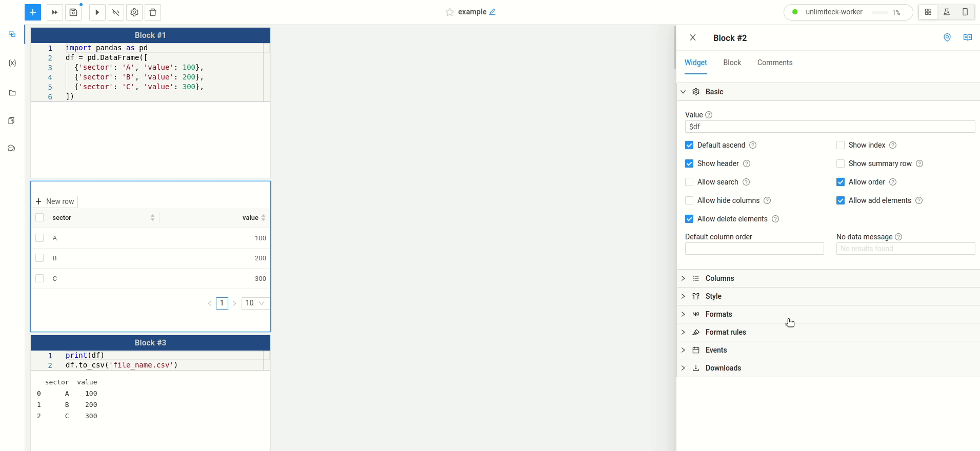Click the trash delete icon

pos(153,12)
